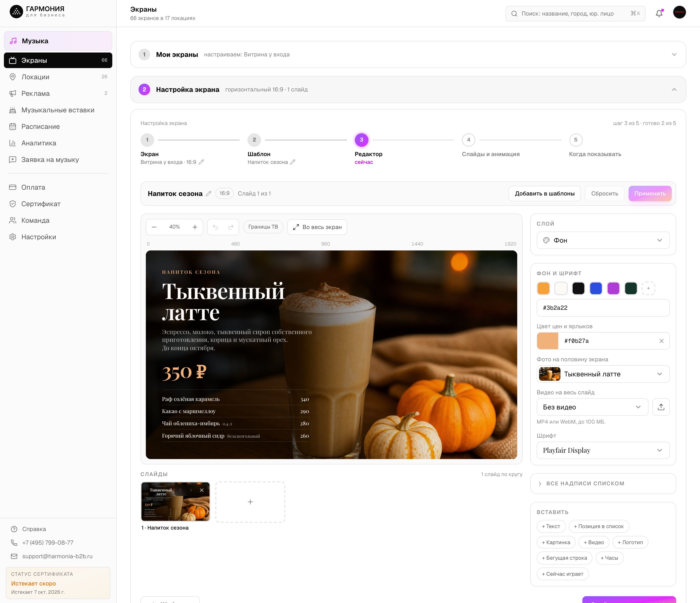Open Локации in the sidebar
The width and height of the screenshot is (700, 603).
pyautogui.click(x=58, y=77)
